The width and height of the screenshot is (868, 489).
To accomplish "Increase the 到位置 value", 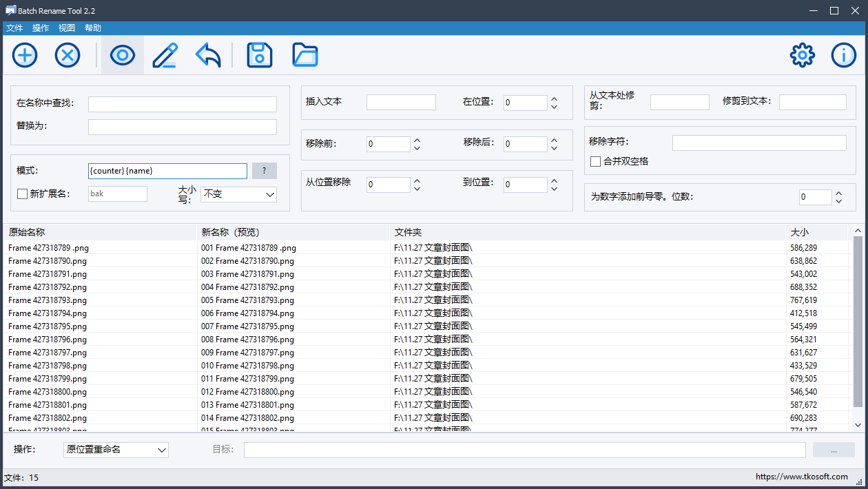I will coord(554,180).
